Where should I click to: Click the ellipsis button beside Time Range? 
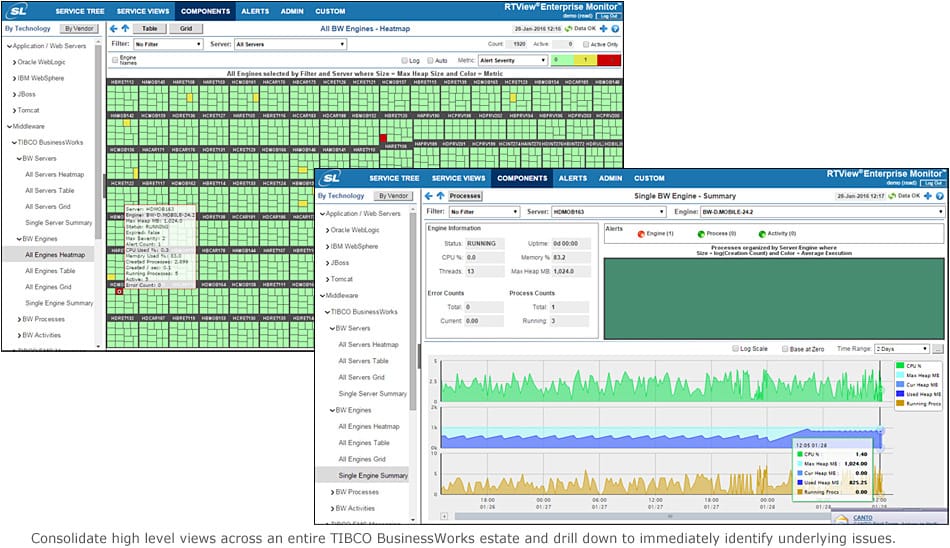(938, 349)
